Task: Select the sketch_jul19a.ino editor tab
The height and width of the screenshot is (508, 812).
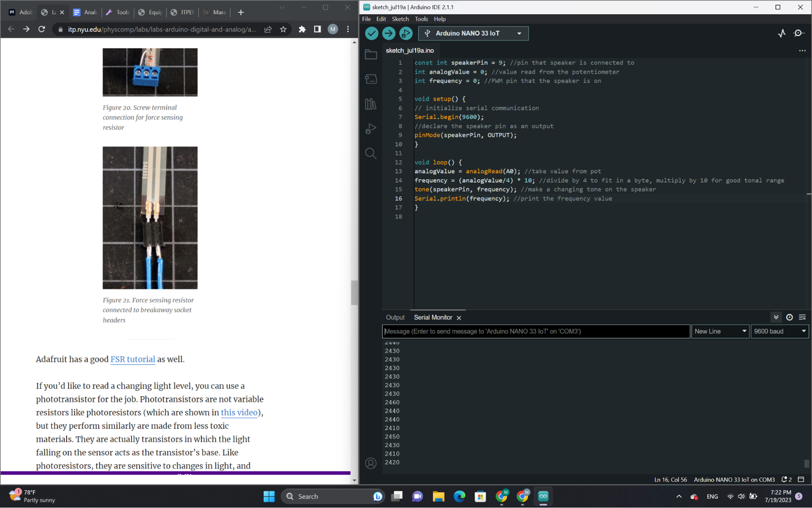Action: click(x=410, y=51)
